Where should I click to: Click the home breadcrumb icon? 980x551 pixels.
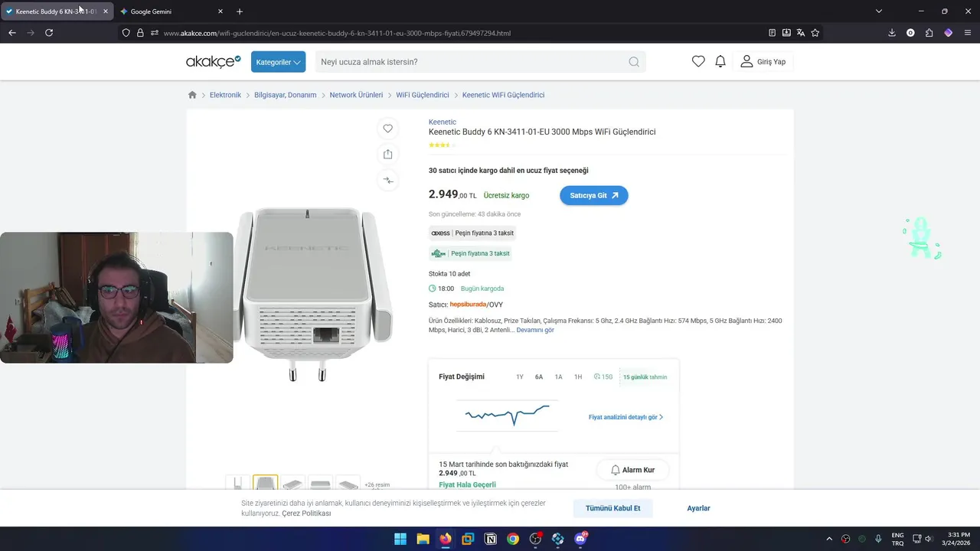pos(192,95)
